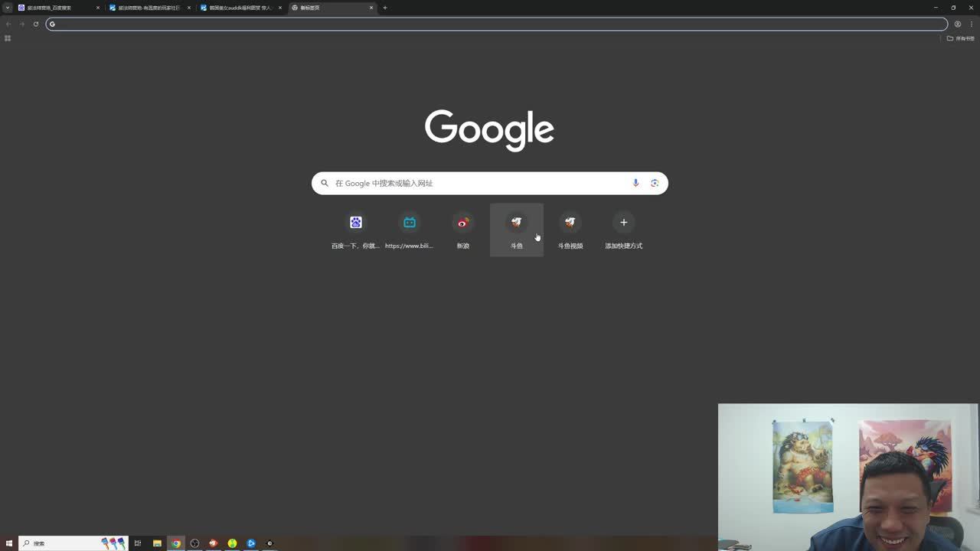Open a new tab with plus button
This screenshot has width=980, height=551.
click(385, 8)
